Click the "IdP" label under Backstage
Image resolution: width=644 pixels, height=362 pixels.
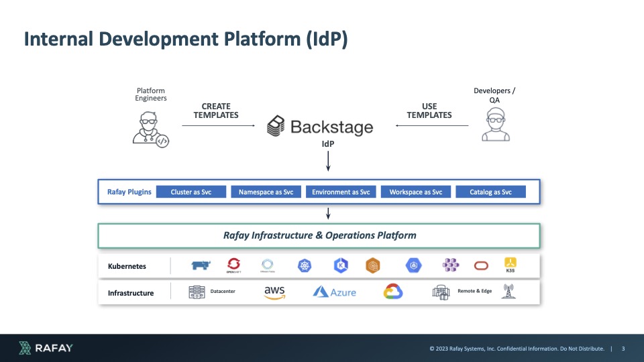(x=328, y=144)
